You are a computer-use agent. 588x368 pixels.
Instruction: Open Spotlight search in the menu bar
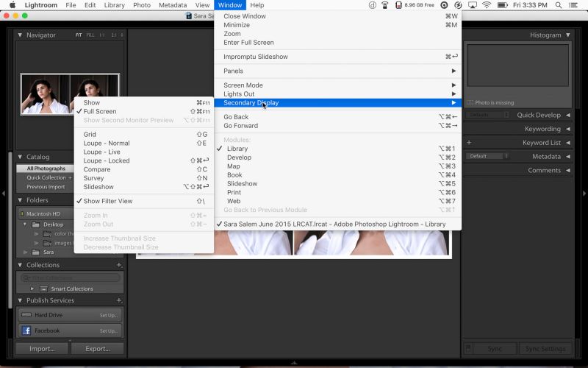[x=559, y=5]
